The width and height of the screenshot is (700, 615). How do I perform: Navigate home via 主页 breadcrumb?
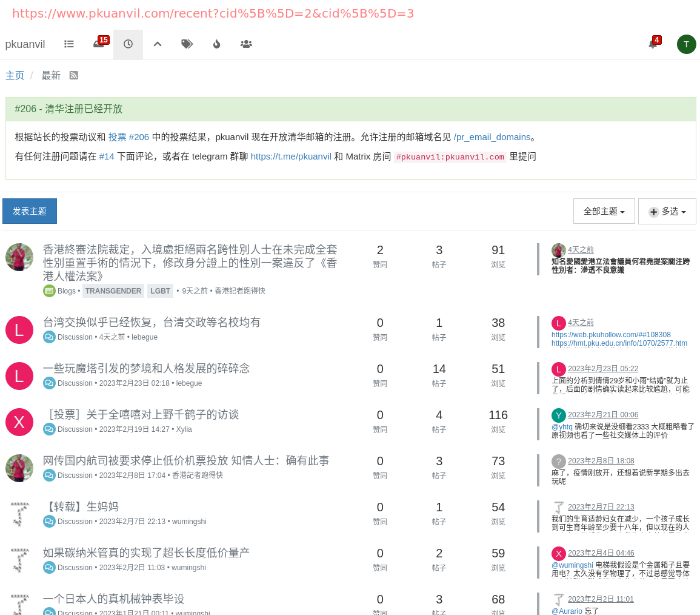coord(15,75)
